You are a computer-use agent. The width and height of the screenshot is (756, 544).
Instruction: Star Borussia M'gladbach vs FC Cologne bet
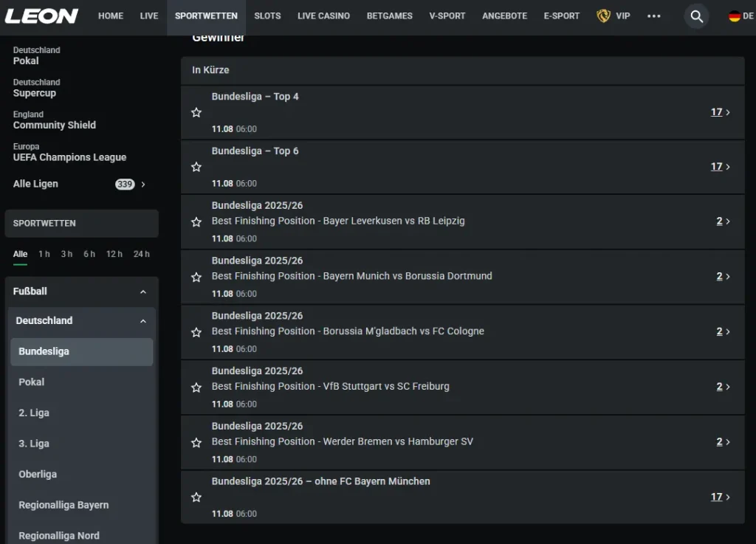coord(196,332)
